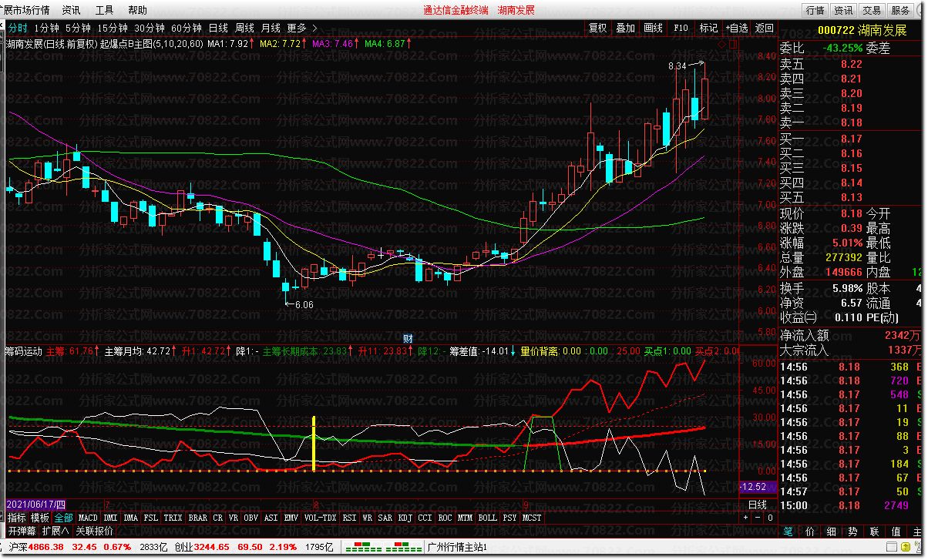Click the 开弹幕 button
Screen dimensions: 928x560
pos(22,531)
